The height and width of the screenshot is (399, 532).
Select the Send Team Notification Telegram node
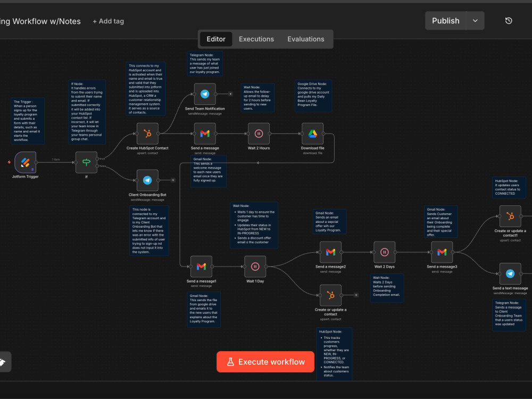point(205,94)
